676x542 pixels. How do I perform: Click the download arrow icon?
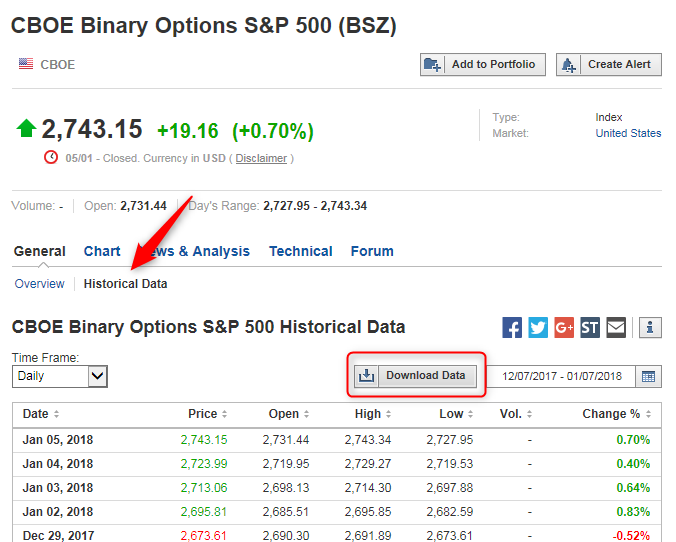(x=366, y=376)
